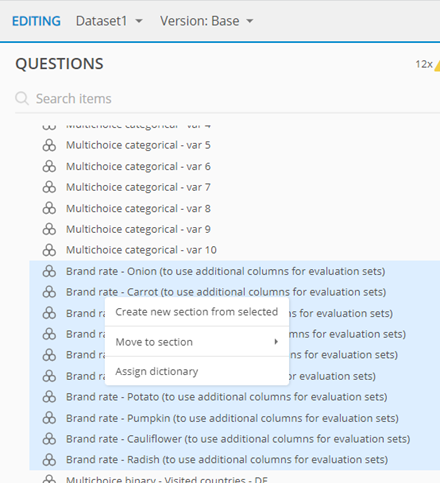Image resolution: width=440 pixels, height=483 pixels.
Task: Click the yellow warning icon beside 12x
Action: (x=437, y=64)
